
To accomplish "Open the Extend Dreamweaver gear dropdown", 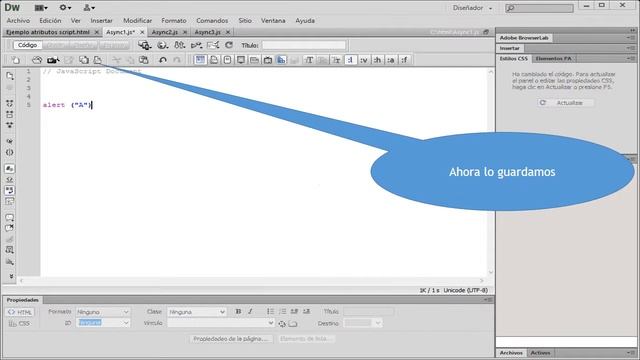I will 65,8.
